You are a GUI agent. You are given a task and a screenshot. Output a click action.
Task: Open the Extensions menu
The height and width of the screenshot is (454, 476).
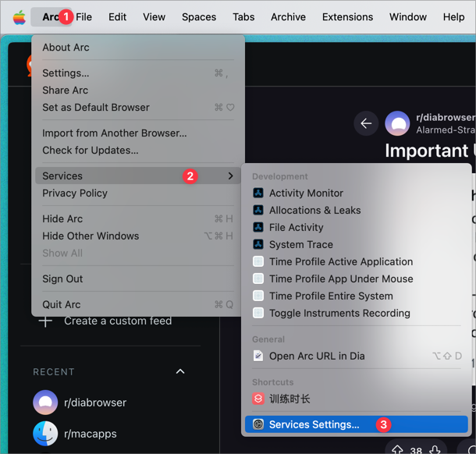[x=347, y=17]
